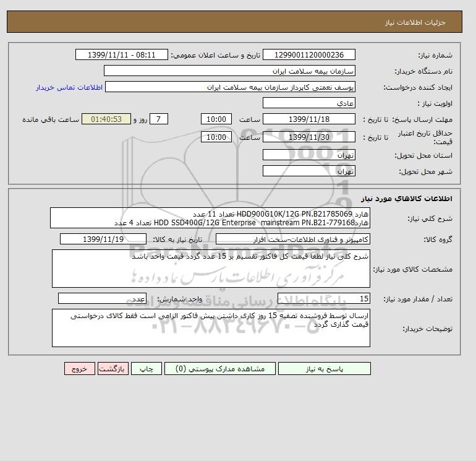Click response deadline date 1399/11/18
The width and height of the screenshot is (476, 461).
308,119
